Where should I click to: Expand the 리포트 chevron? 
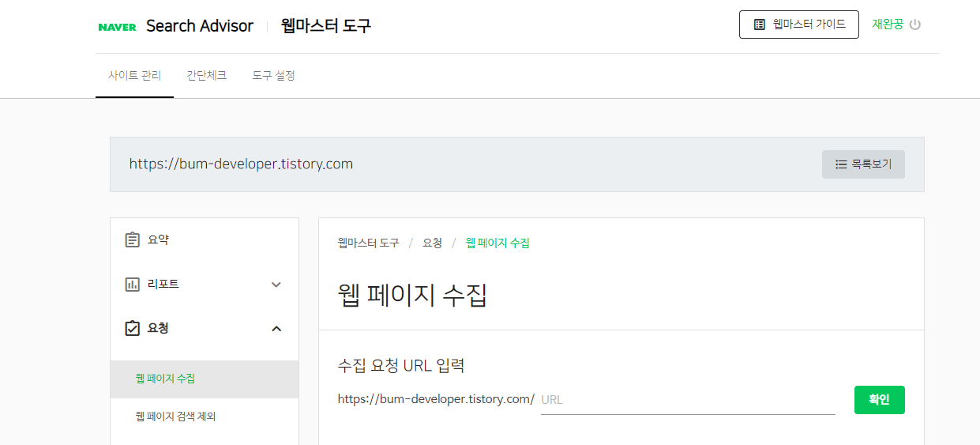pyautogui.click(x=276, y=285)
